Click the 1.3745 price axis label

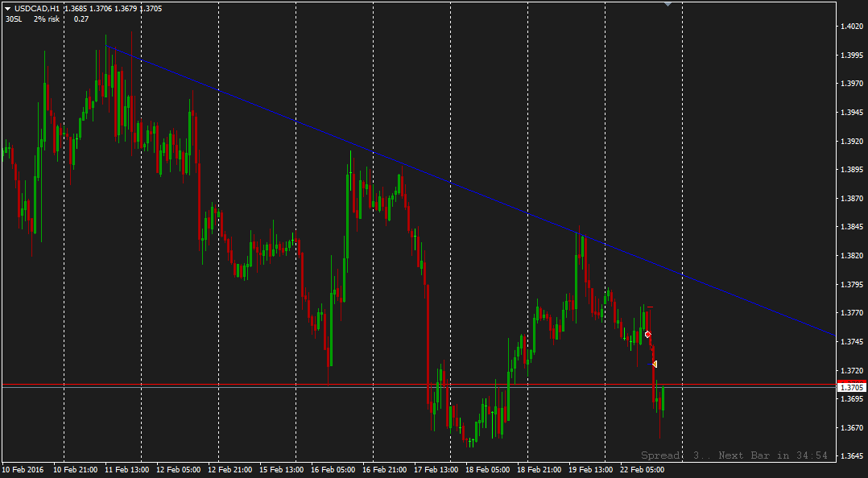click(853, 342)
